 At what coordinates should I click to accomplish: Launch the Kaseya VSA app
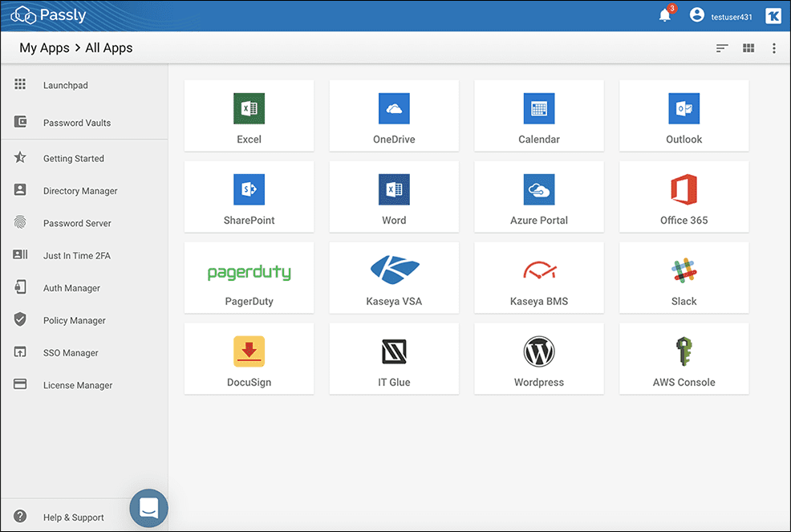(394, 278)
